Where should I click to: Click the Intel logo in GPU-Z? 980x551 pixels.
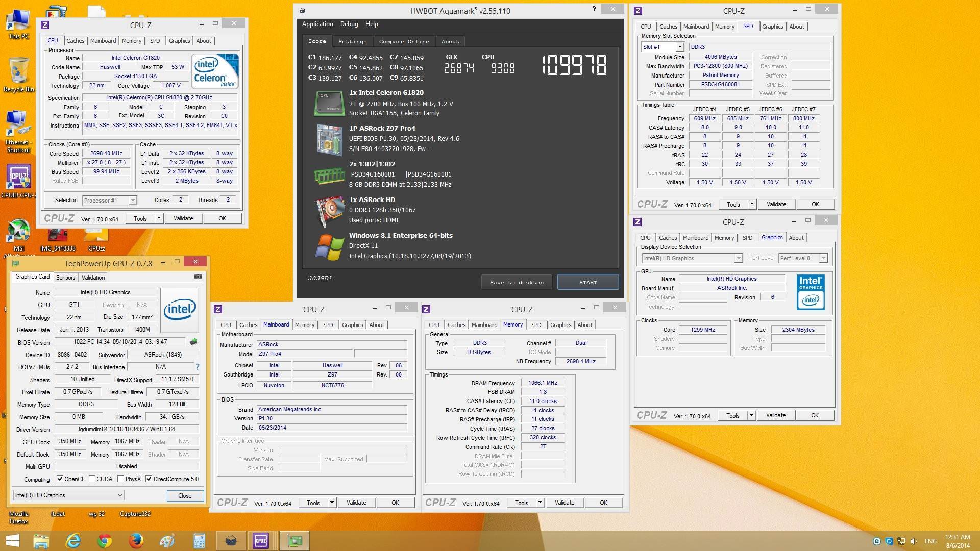point(179,311)
